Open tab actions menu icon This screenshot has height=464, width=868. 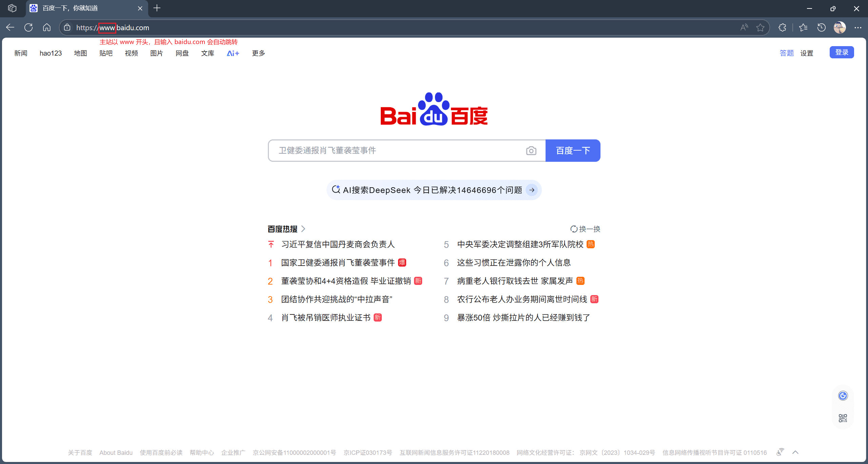point(12,8)
